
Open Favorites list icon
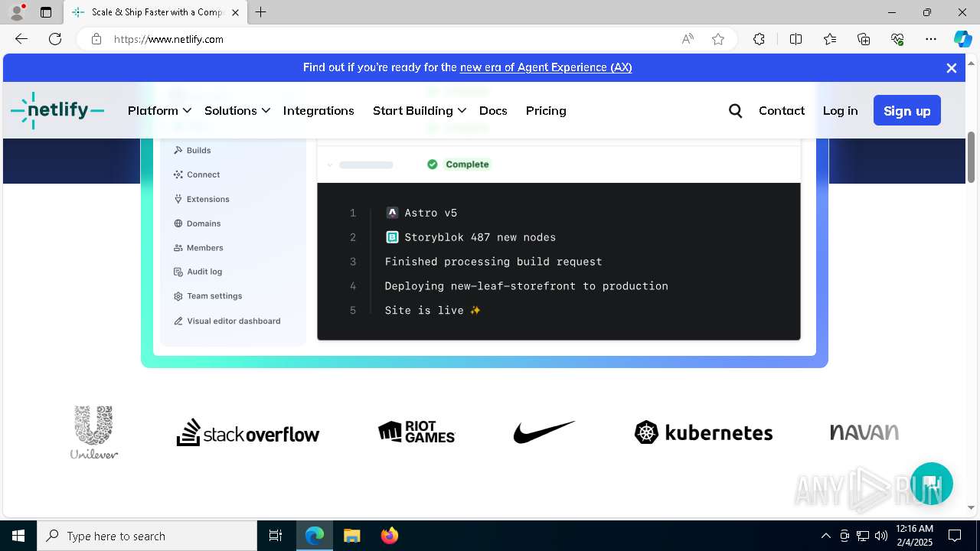[830, 39]
